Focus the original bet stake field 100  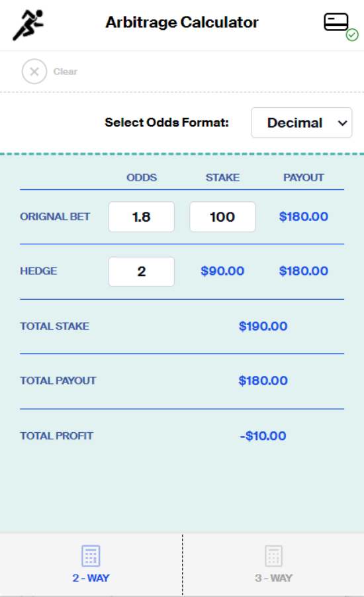pos(222,216)
